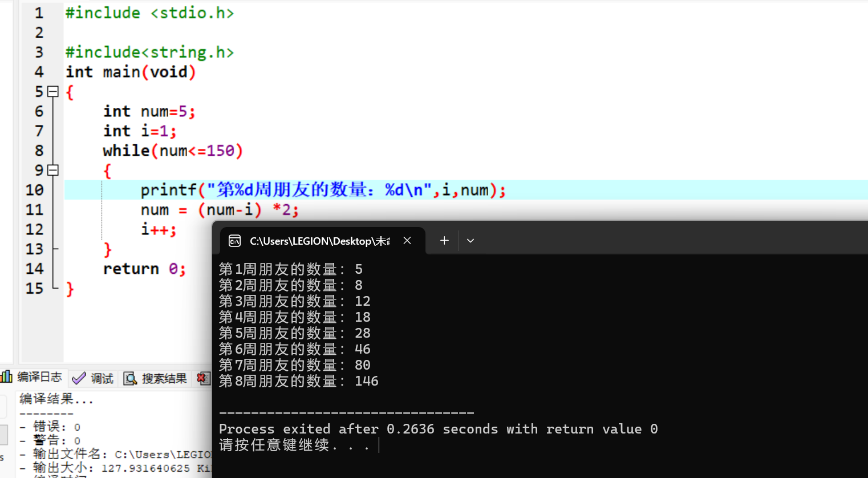Collapse the while-loop fold at line 9
Screen dimensions: 868x478
click(53, 170)
